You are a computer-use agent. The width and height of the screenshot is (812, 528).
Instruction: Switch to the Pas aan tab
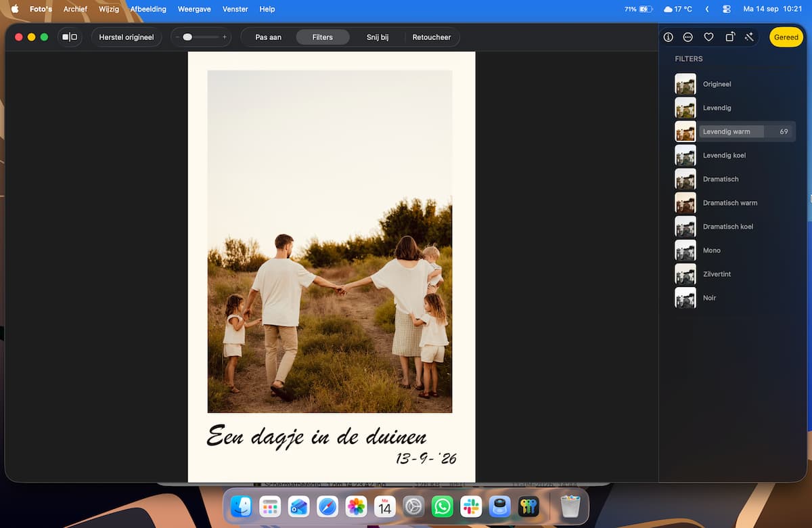coord(269,37)
